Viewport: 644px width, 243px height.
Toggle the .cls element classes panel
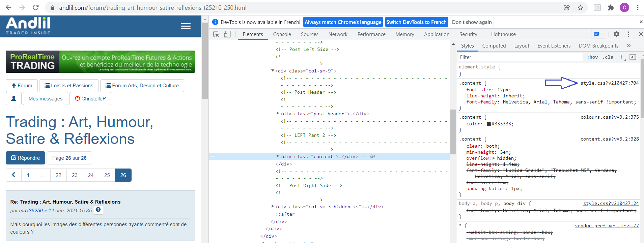tap(609, 57)
